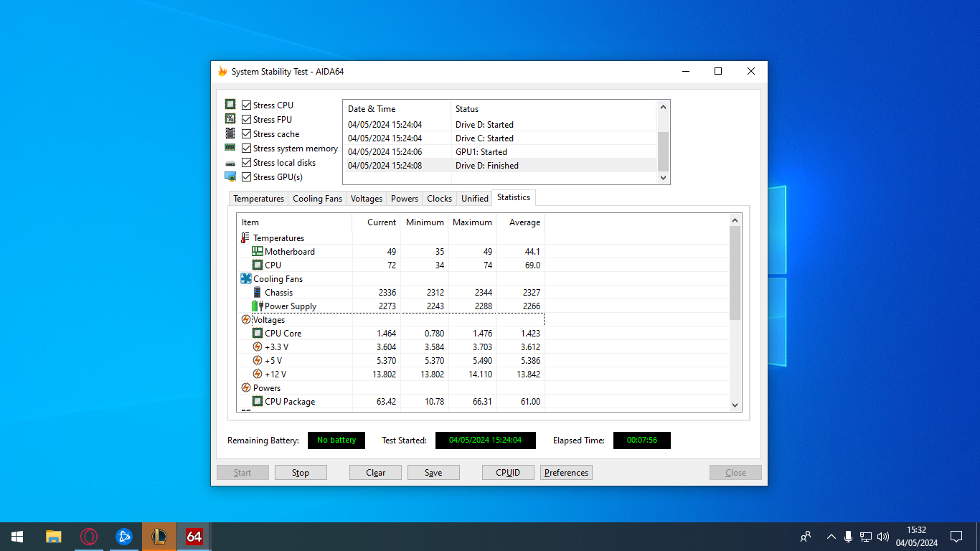980x551 pixels.
Task: Click the percent icon beside Stress FPU
Action: point(230,119)
